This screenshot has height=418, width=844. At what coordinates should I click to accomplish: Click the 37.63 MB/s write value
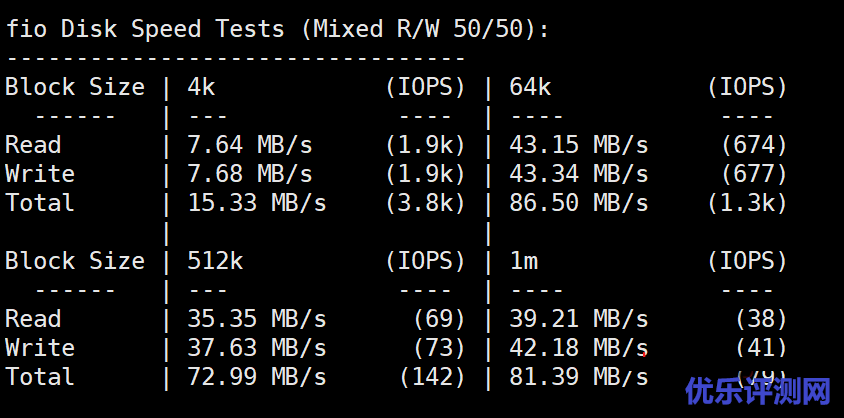coord(257,348)
